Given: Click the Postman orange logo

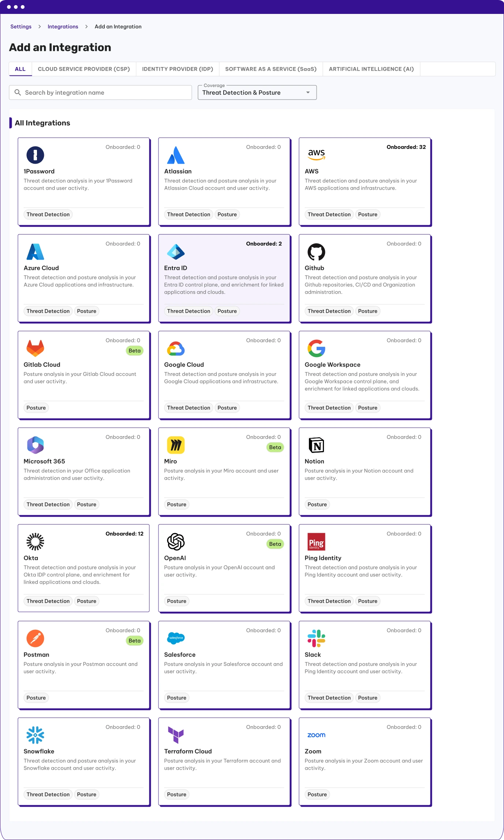Looking at the screenshot, I should [35, 638].
